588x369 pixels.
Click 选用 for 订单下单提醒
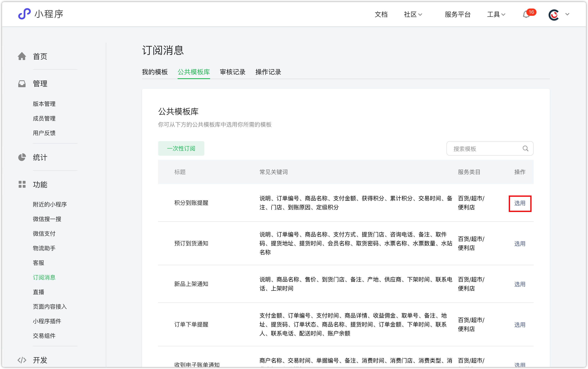520,325
